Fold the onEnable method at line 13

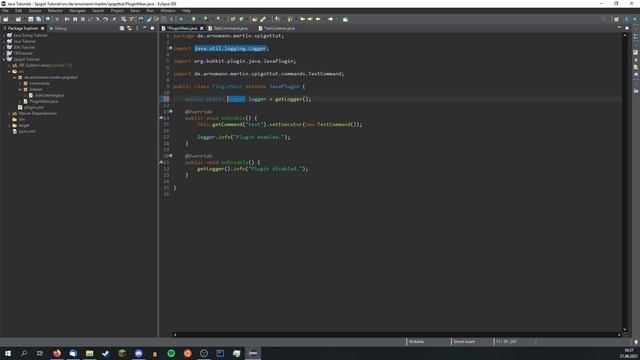click(171, 111)
